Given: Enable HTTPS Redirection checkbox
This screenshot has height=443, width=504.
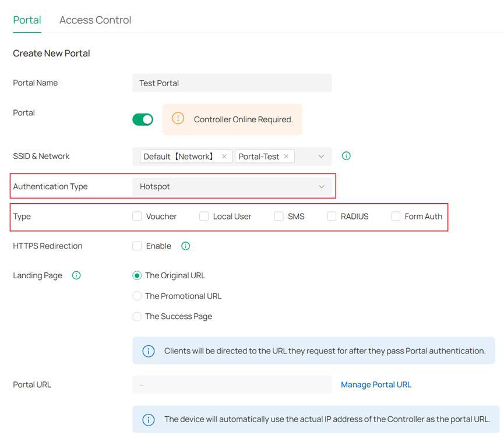Looking at the screenshot, I should point(138,246).
